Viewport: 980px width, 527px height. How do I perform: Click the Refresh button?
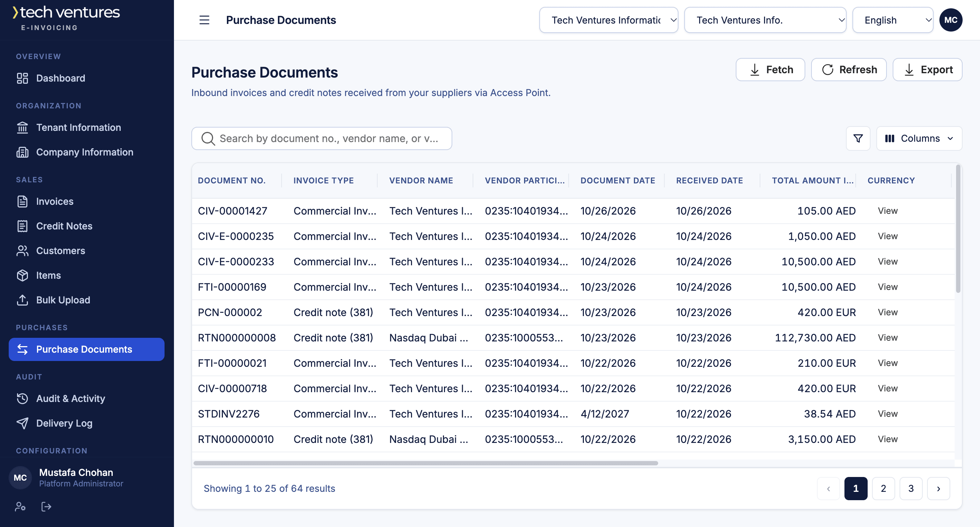click(849, 70)
